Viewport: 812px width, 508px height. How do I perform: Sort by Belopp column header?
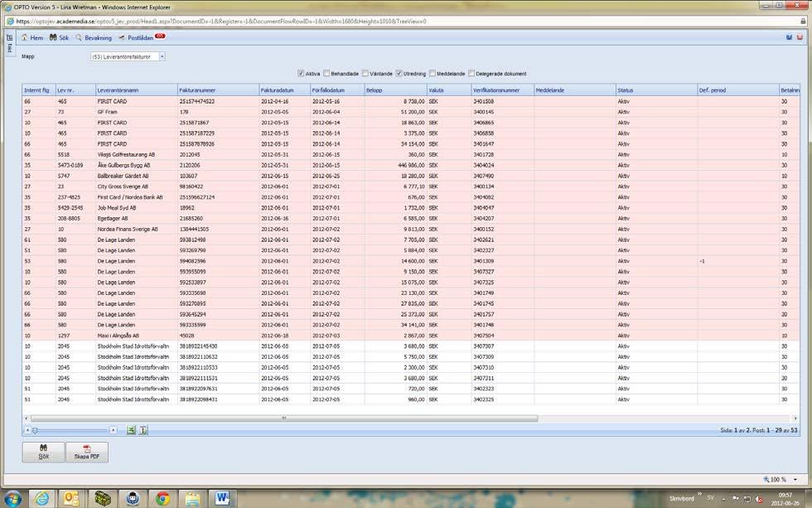396,90
